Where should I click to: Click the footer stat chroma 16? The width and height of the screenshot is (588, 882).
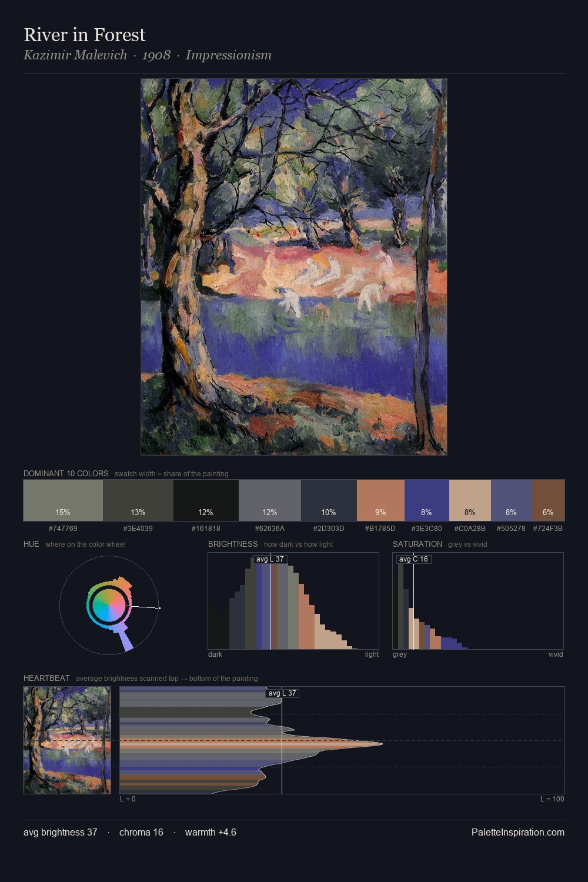point(141,832)
